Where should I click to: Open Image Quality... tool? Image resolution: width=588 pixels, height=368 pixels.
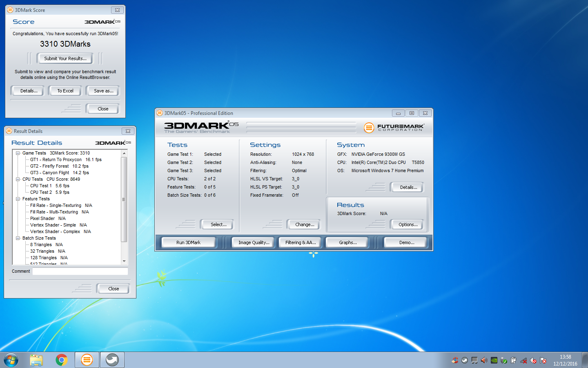coord(254,242)
